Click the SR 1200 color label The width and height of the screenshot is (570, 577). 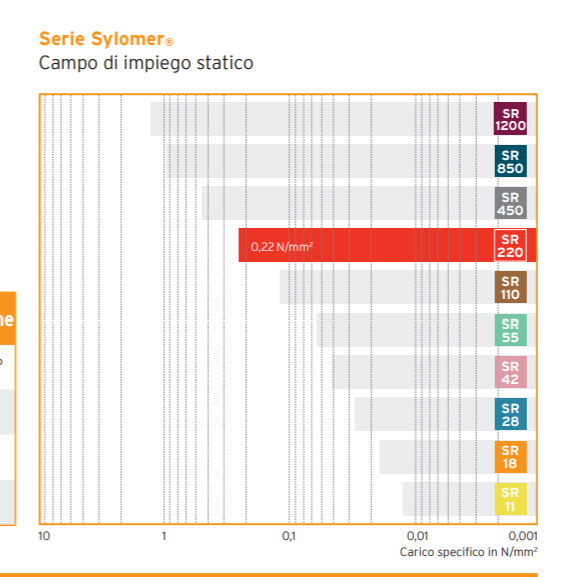pyautogui.click(x=510, y=119)
